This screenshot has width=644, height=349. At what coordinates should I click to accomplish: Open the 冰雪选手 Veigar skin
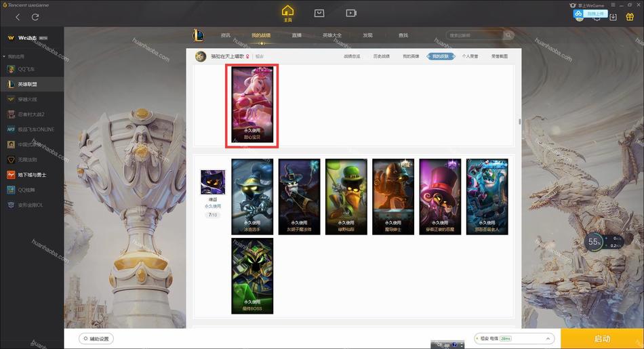tap(252, 197)
